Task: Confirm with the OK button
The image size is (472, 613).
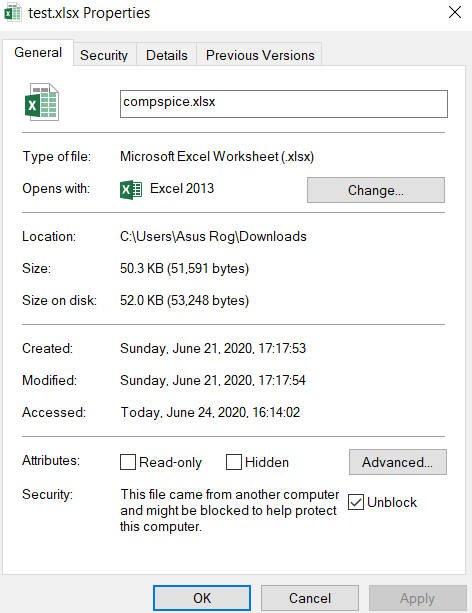Action: tap(202, 598)
